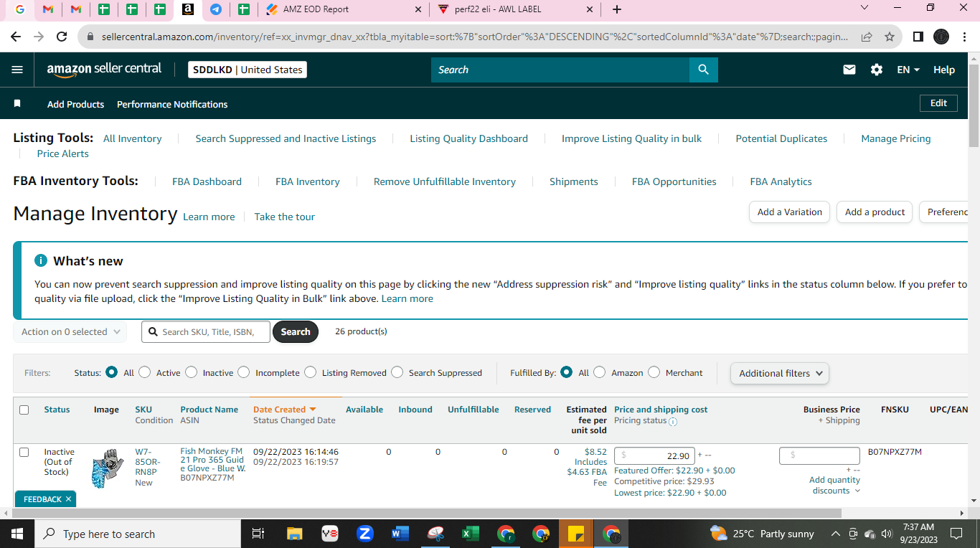
Task: Open Performance Notifications link
Action: (172, 104)
